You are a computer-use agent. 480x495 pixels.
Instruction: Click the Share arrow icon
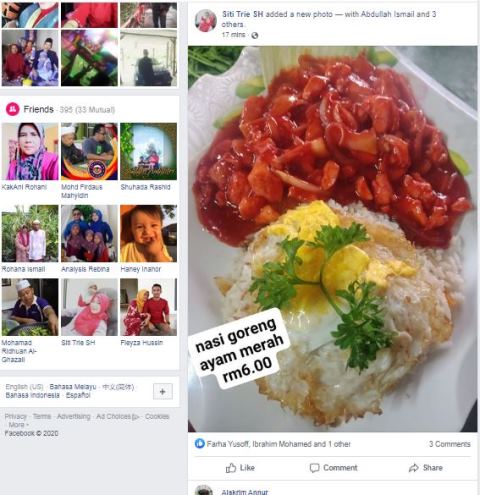pos(414,468)
